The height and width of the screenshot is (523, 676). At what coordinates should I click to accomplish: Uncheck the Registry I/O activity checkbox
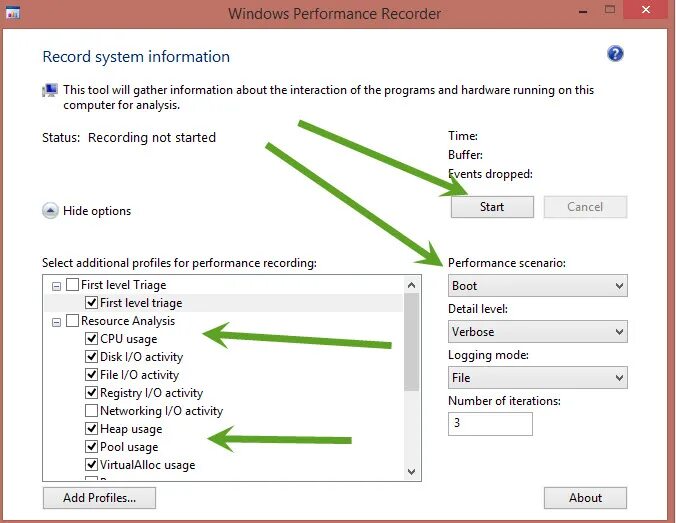click(x=91, y=392)
